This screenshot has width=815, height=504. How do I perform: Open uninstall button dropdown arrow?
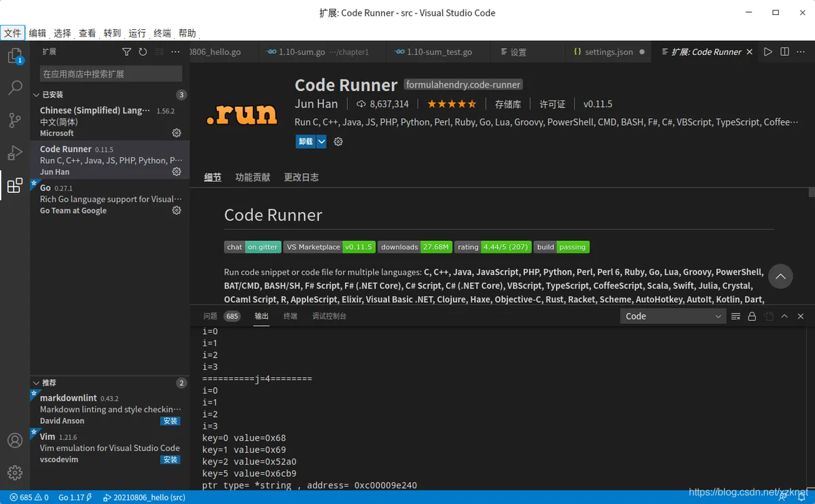coord(321,141)
